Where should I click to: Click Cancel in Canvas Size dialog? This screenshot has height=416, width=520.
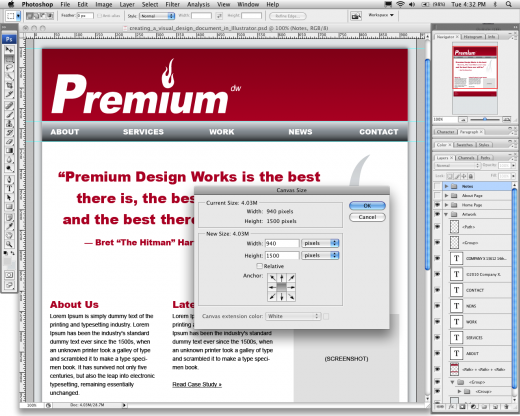click(x=367, y=217)
